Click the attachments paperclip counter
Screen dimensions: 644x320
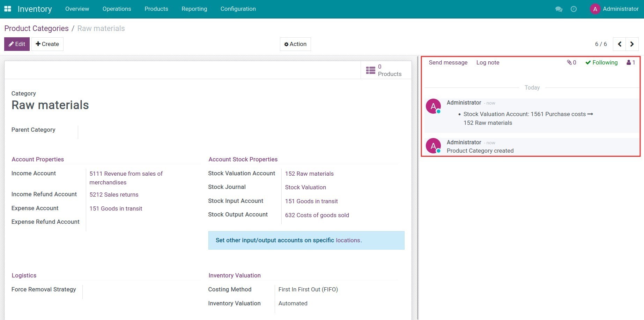pyautogui.click(x=571, y=63)
